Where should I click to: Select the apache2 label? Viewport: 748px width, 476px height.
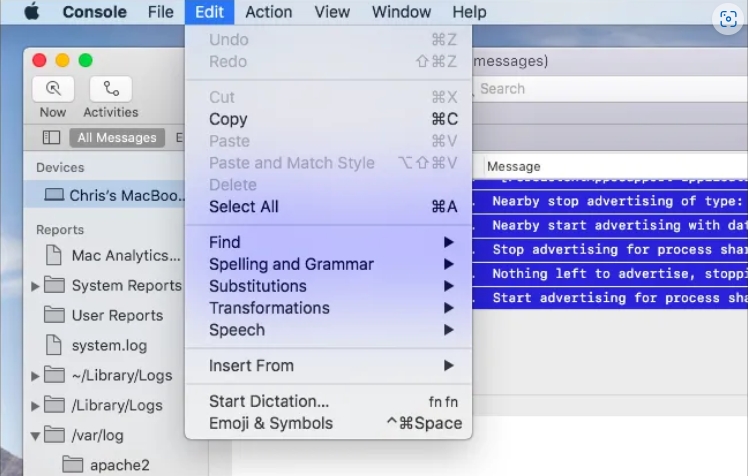click(x=120, y=465)
